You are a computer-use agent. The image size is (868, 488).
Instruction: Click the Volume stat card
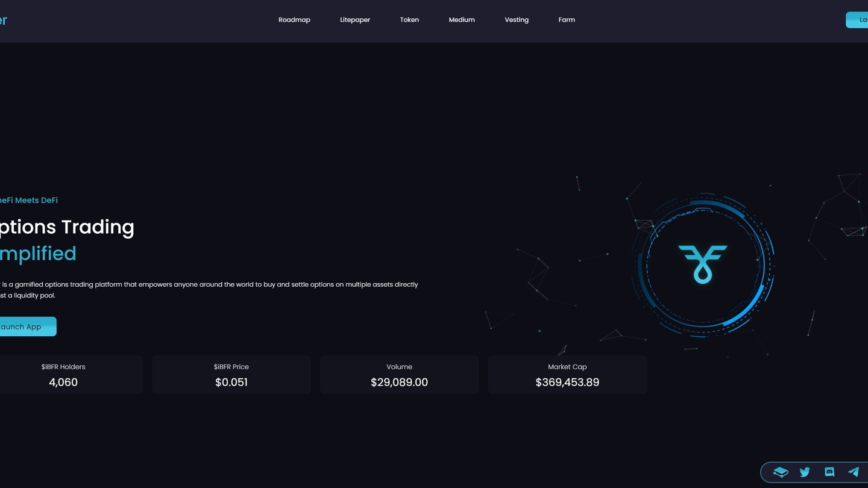coord(399,375)
